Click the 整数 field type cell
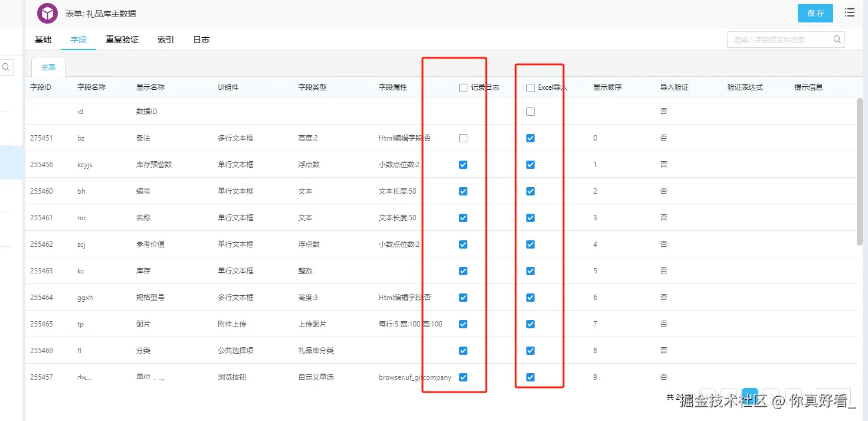The height and width of the screenshot is (421, 868). [x=306, y=271]
